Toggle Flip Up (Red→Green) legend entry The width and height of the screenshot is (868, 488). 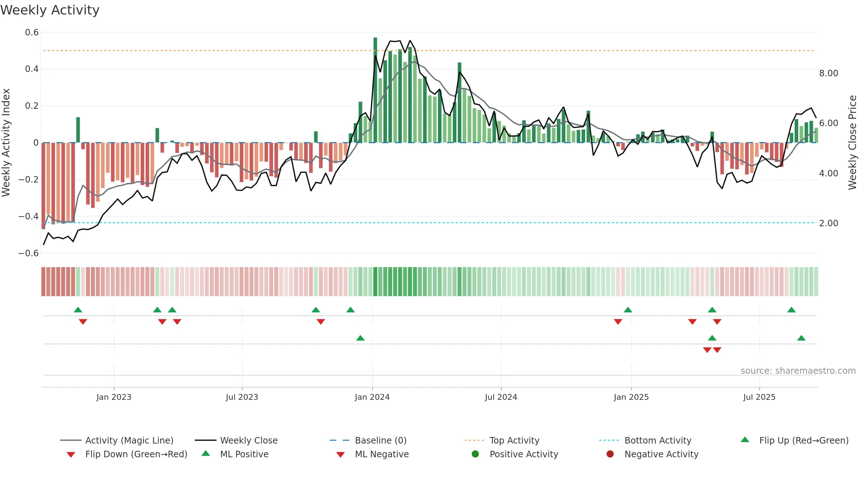pos(794,440)
